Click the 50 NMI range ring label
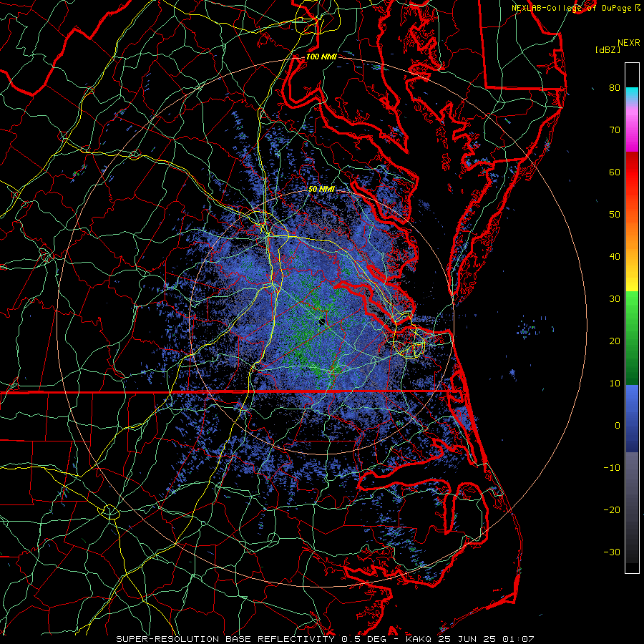 pos(321,190)
